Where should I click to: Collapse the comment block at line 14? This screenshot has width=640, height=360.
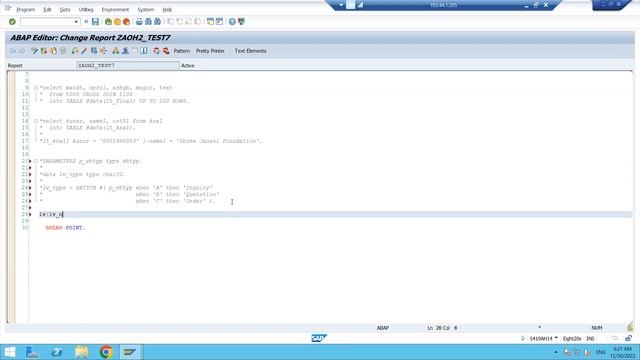[36, 121]
